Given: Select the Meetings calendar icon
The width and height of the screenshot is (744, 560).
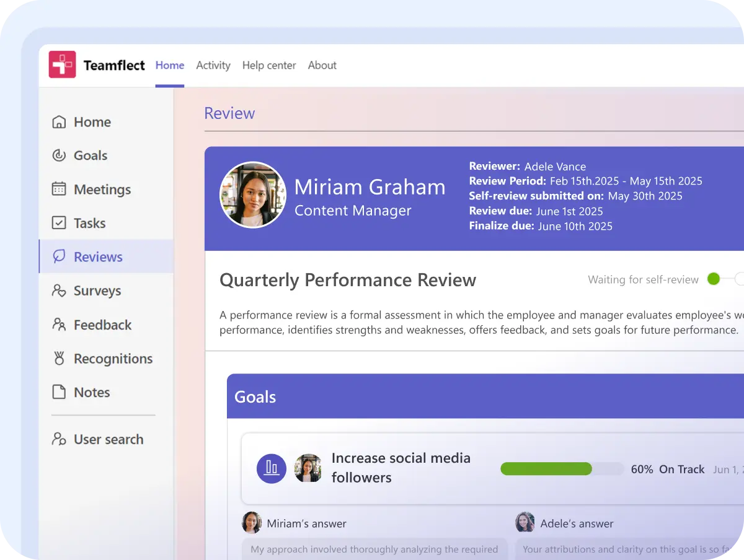Looking at the screenshot, I should coord(60,190).
